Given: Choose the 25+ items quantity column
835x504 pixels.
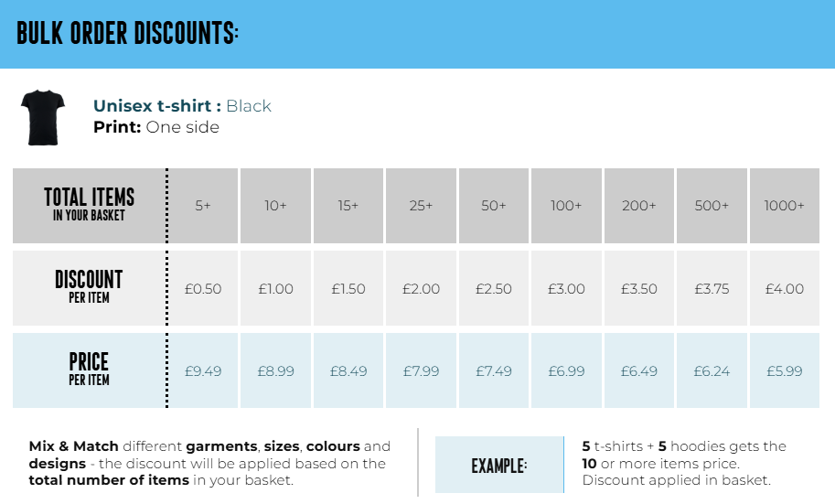Looking at the screenshot, I should 421,206.
